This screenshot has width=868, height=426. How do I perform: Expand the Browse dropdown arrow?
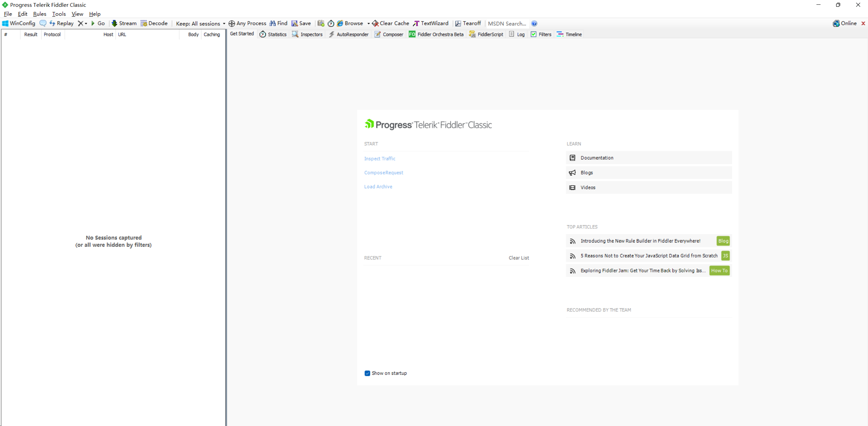(369, 24)
